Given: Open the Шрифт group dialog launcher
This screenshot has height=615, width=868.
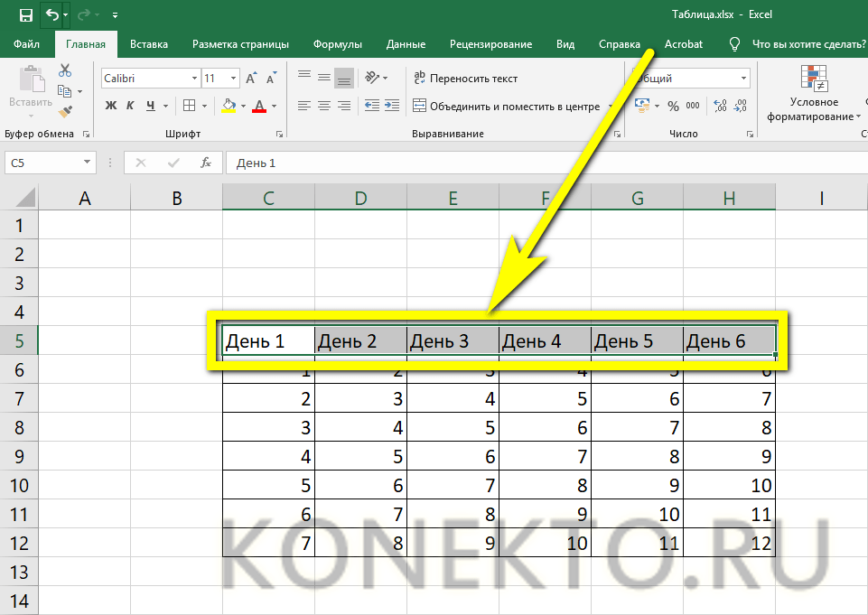Looking at the screenshot, I should 280,134.
